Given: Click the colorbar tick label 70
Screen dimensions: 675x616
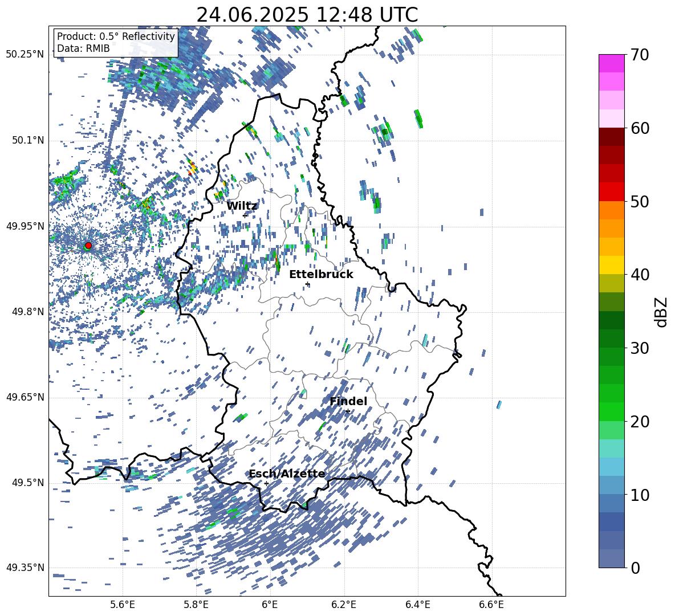Looking at the screenshot, I should coord(640,55).
